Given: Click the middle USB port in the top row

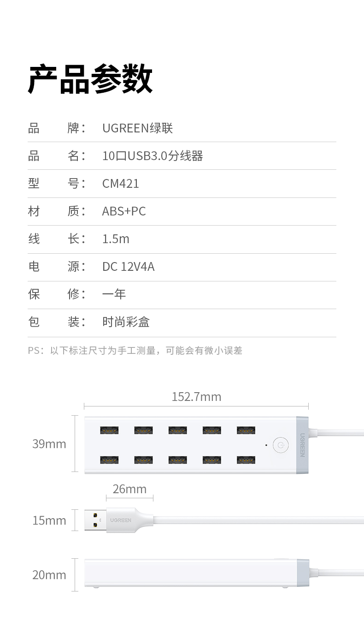Looking at the screenshot, I should pyautogui.click(x=177, y=430).
